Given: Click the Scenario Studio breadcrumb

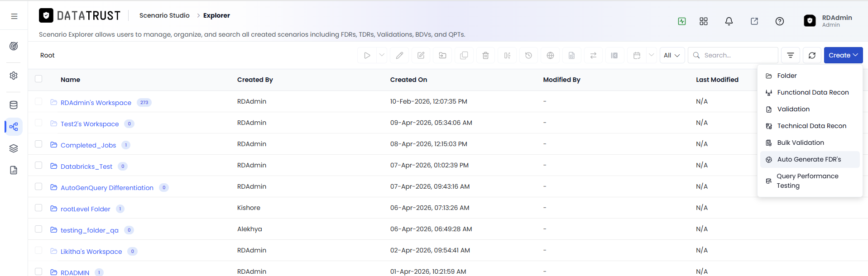Looking at the screenshot, I should coord(164,15).
